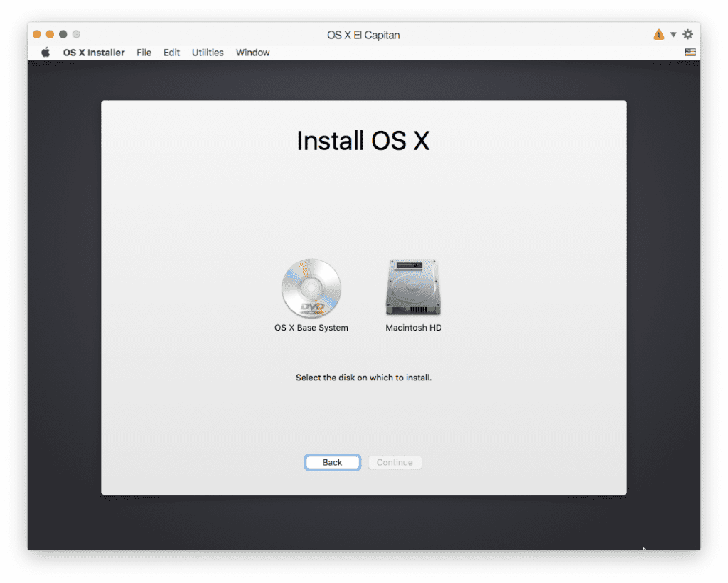Expand the dropdown arrow beside the warning triangle

(673, 33)
